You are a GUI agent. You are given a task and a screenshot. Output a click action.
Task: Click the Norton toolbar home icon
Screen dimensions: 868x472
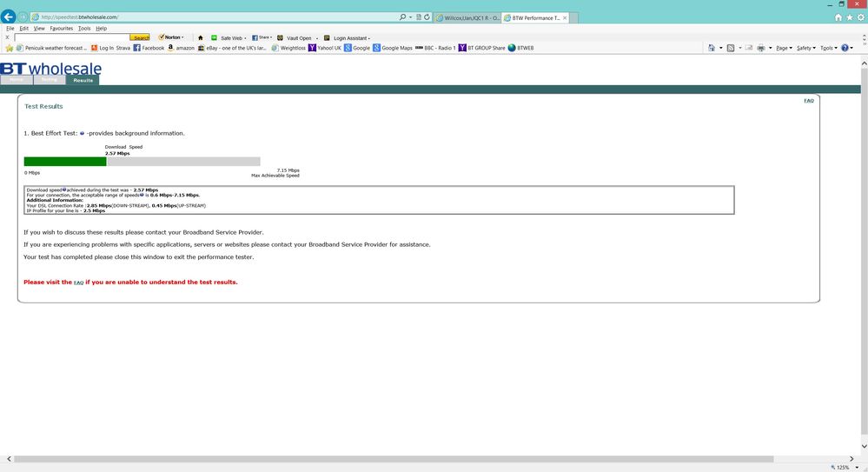tap(201, 37)
